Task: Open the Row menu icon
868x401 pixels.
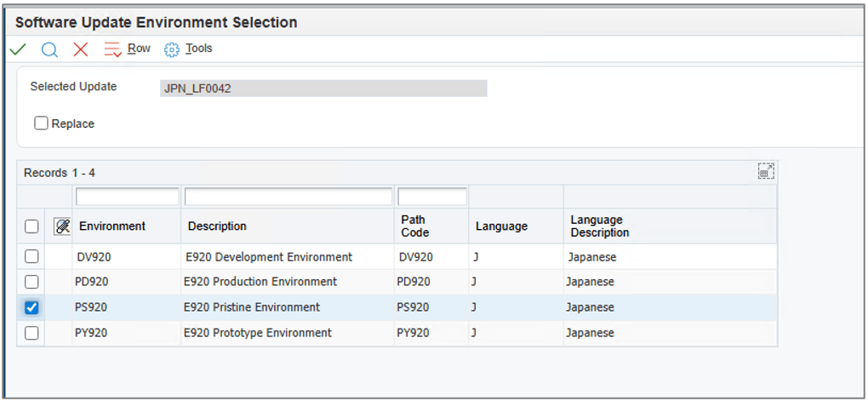Action: [113, 49]
